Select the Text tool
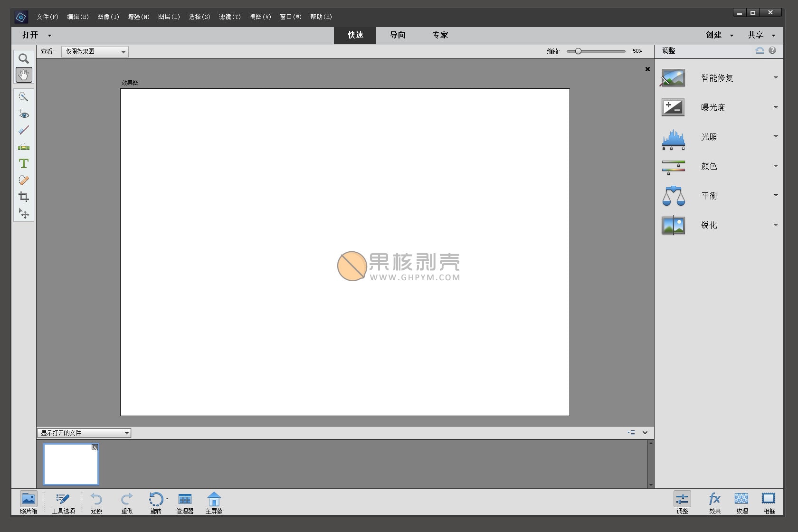Image resolution: width=798 pixels, height=532 pixels. click(23, 163)
